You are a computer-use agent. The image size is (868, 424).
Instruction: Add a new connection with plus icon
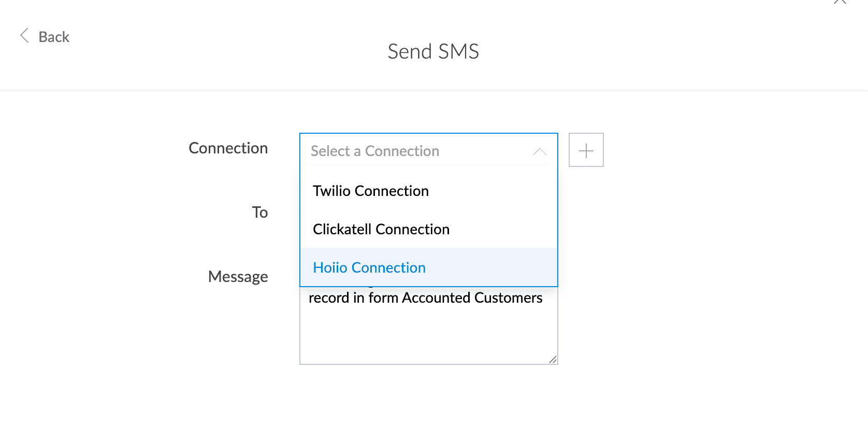coord(586,150)
